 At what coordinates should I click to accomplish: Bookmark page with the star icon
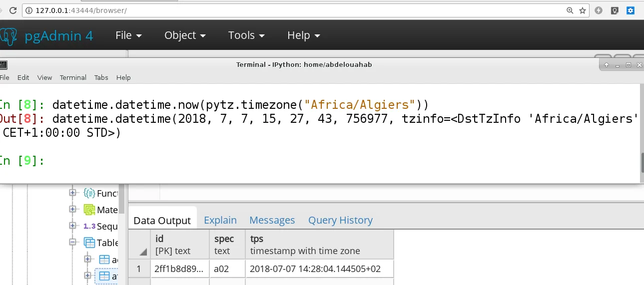[x=583, y=10]
